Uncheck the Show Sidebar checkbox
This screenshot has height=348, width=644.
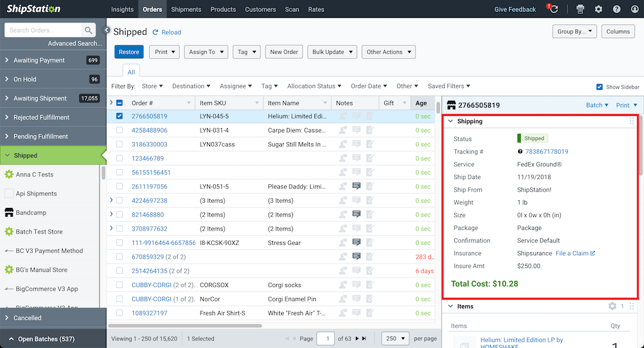tap(599, 87)
